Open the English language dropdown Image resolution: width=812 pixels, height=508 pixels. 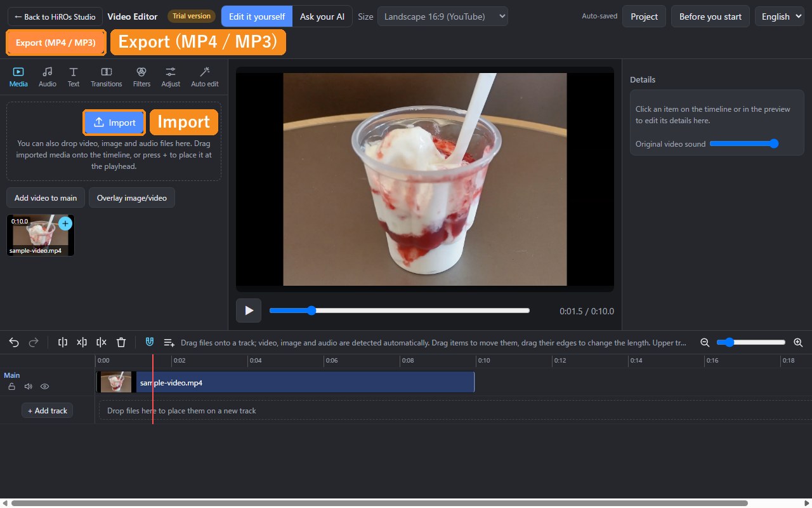pos(780,17)
